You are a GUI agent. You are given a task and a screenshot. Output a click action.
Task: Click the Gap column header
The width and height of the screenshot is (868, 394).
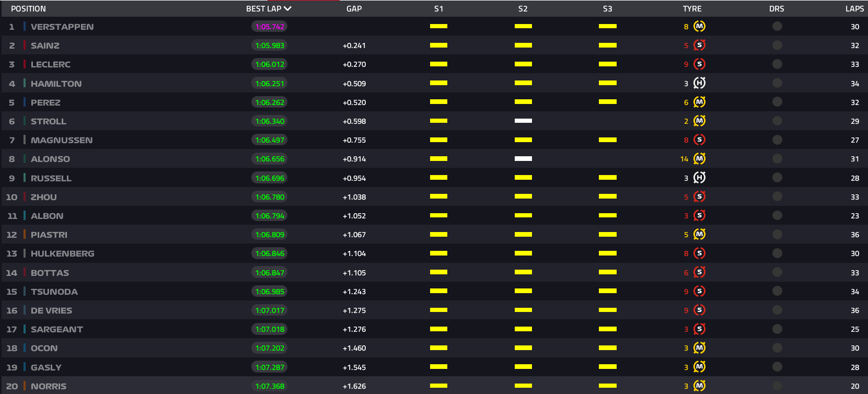pyautogui.click(x=354, y=8)
